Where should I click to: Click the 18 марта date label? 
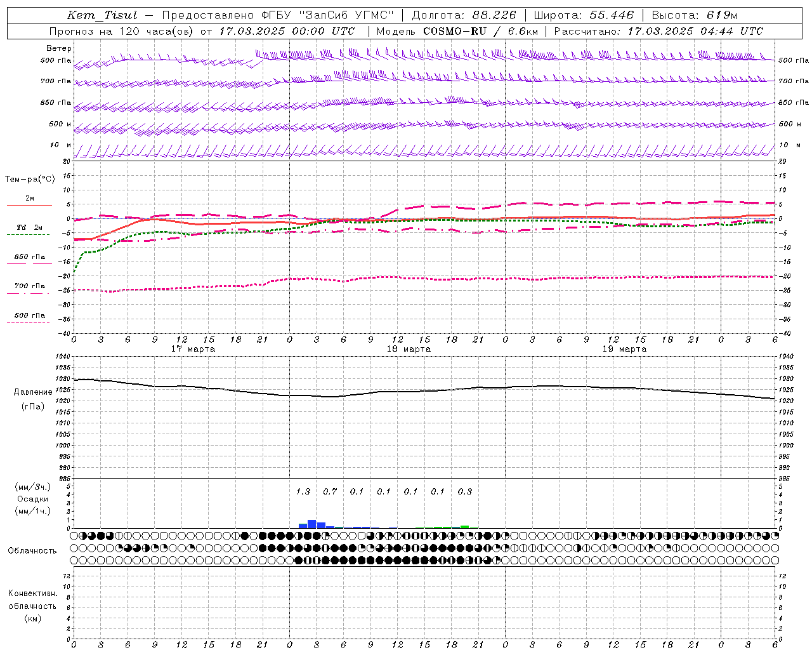click(x=409, y=349)
